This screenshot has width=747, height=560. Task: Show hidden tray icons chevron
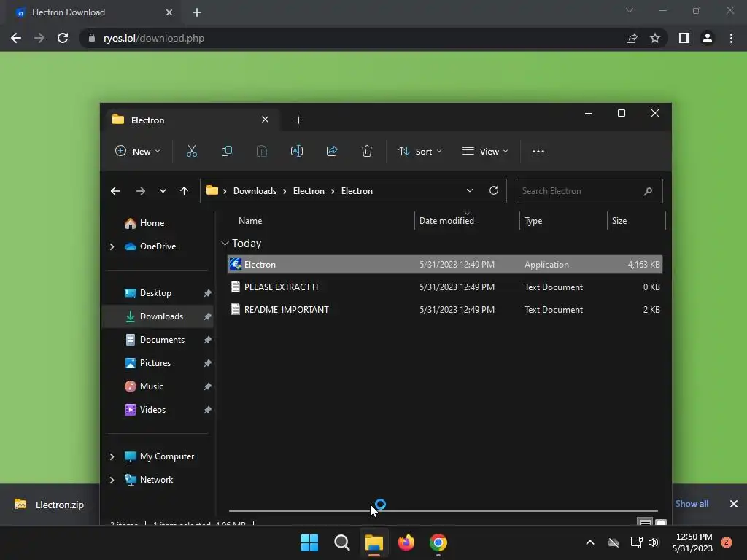tap(589, 542)
